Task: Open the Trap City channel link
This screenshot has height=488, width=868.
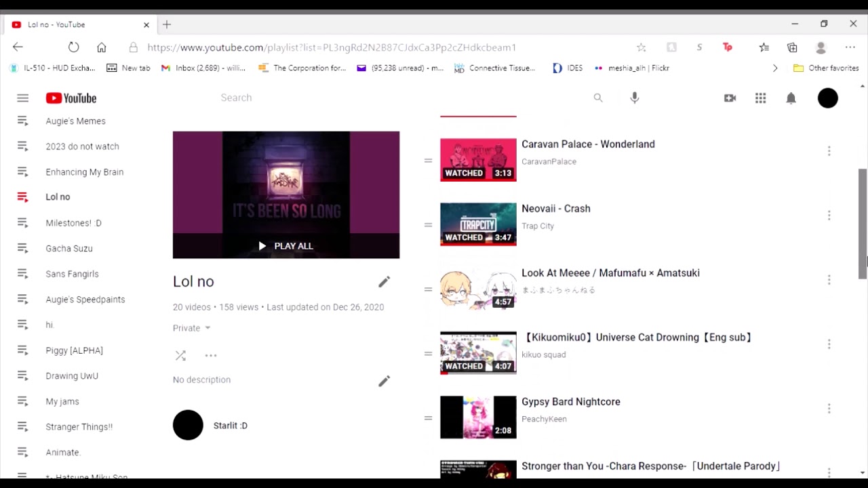Action: tap(538, 226)
